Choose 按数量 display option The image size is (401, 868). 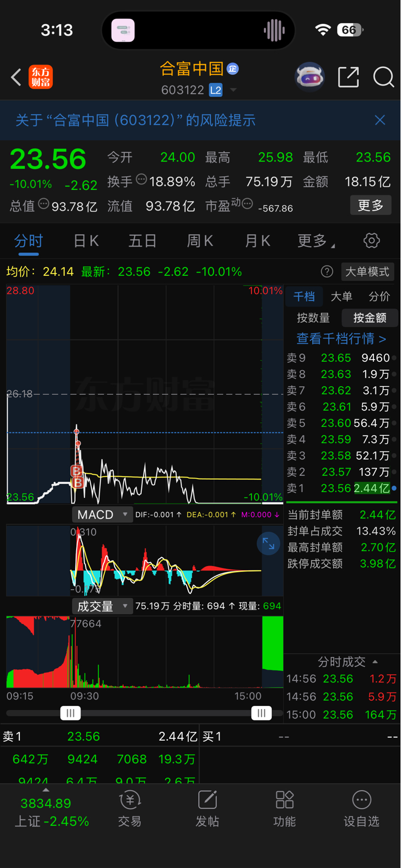(x=313, y=318)
